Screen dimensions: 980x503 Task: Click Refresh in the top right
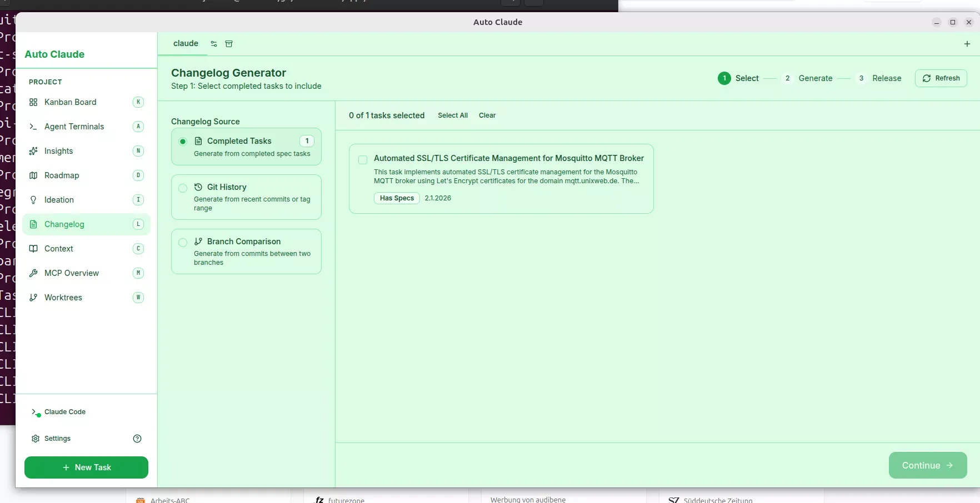point(941,78)
